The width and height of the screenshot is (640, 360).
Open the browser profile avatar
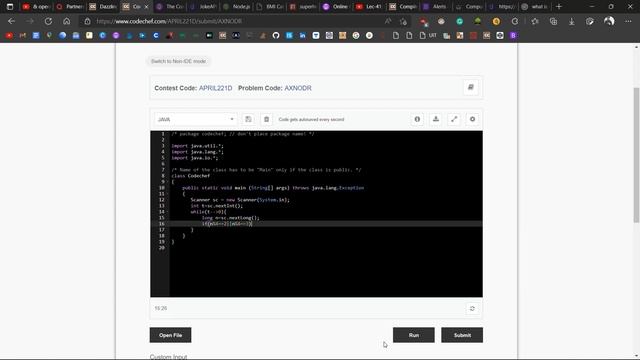click(609, 21)
